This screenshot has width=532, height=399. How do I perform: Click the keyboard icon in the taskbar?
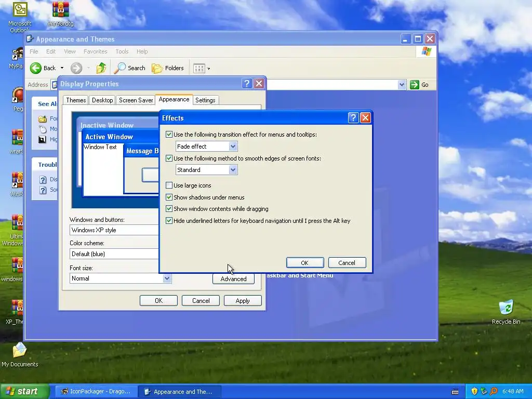[x=455, y=392]
